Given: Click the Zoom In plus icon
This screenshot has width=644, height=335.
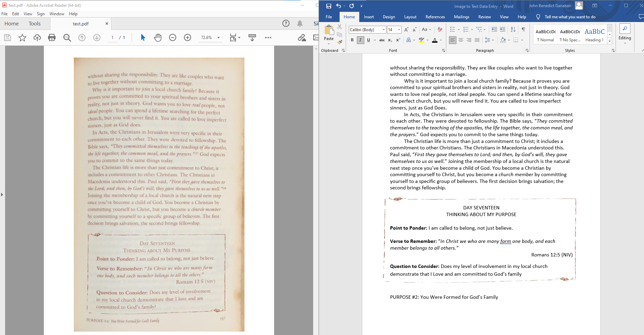Looking at the screenshot, I should [x=188, y=38].
